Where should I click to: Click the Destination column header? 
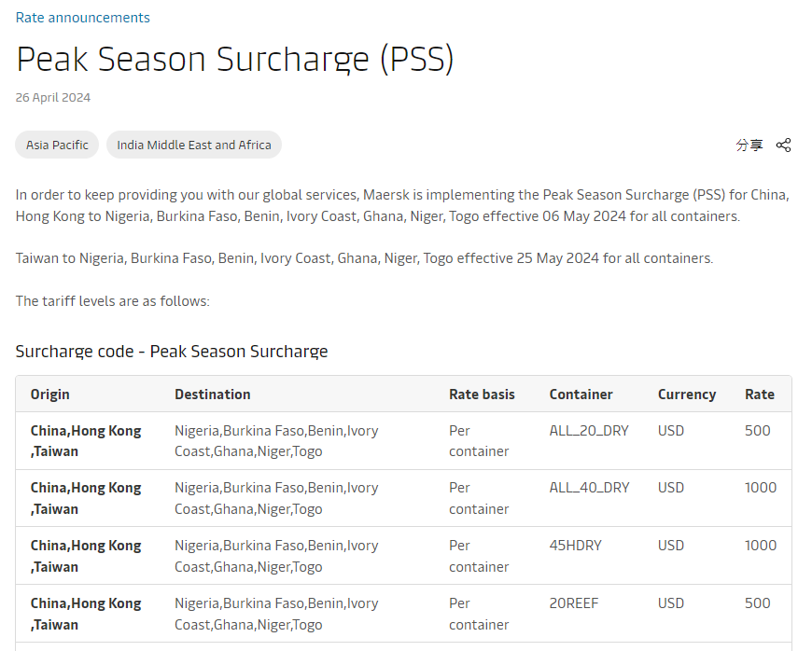[x=213, y=395]
